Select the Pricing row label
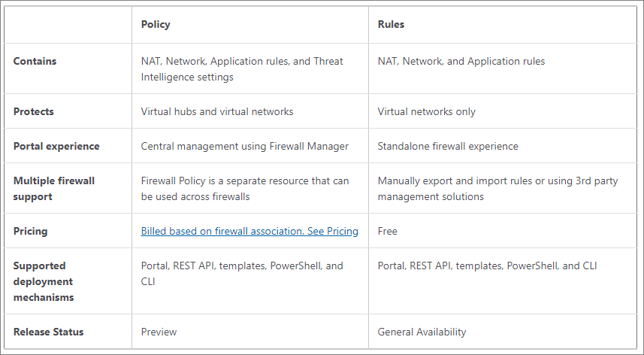644x355 pixels. coord(30,231)
